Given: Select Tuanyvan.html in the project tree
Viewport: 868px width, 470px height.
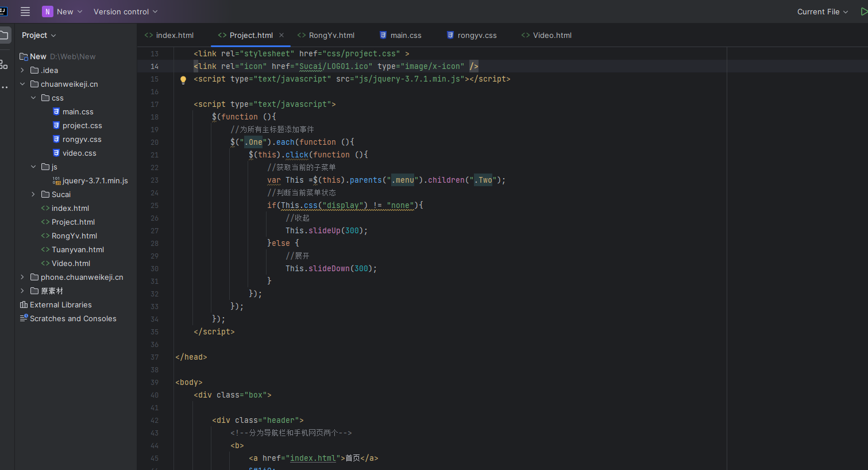Looking at the screenshot, I should click(x=78, y=249).
